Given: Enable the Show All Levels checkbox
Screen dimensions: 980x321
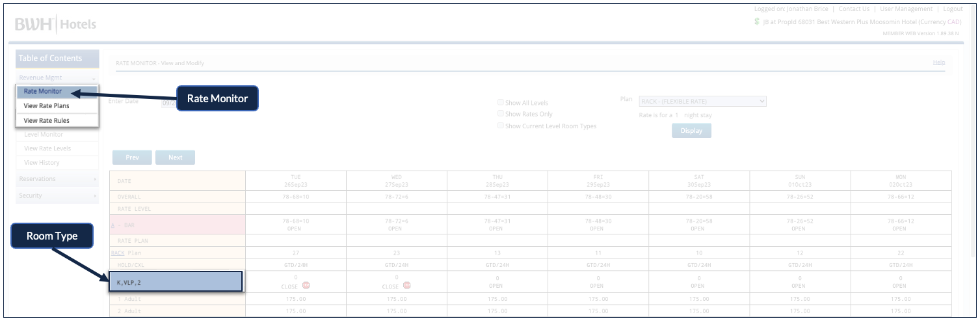Looking at the screenshot, I should click(x=501, y=102).
